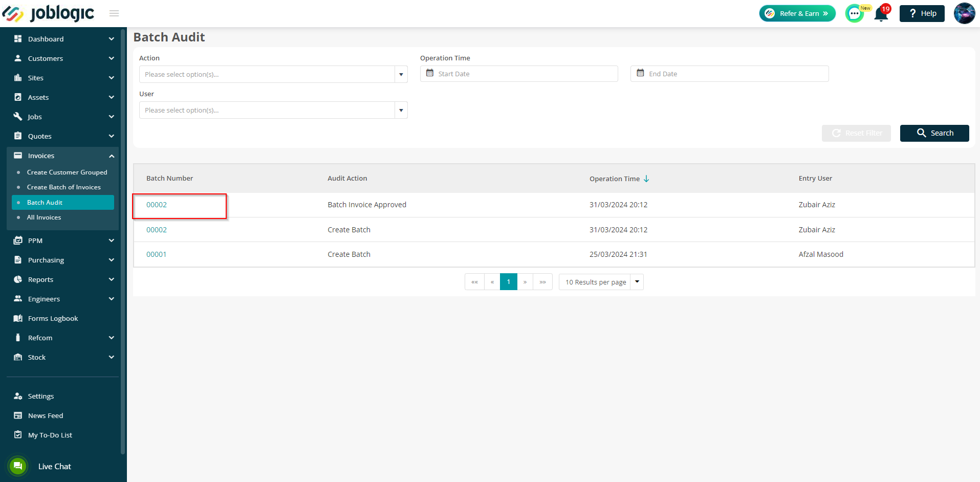Viewport: 980px width, 482px height.
Task: Click the Reports pie chart icon
Action: click(18, 279)
